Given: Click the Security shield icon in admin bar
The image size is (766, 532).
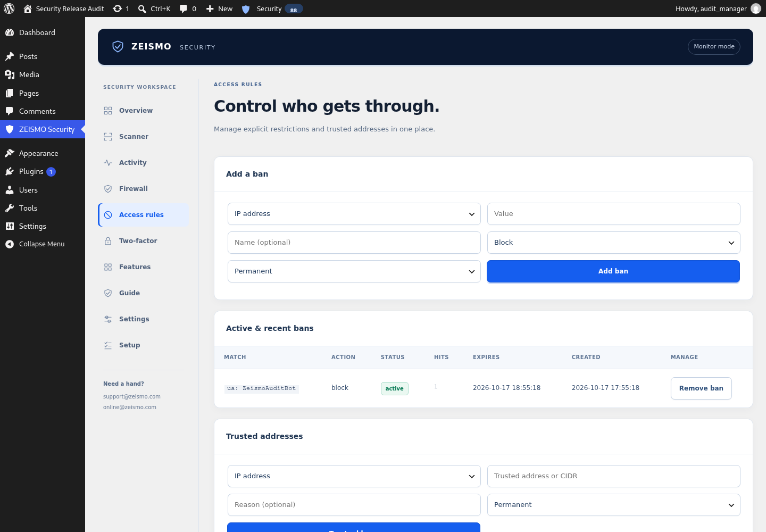Looking at the screenshot, I should (246, 9).
